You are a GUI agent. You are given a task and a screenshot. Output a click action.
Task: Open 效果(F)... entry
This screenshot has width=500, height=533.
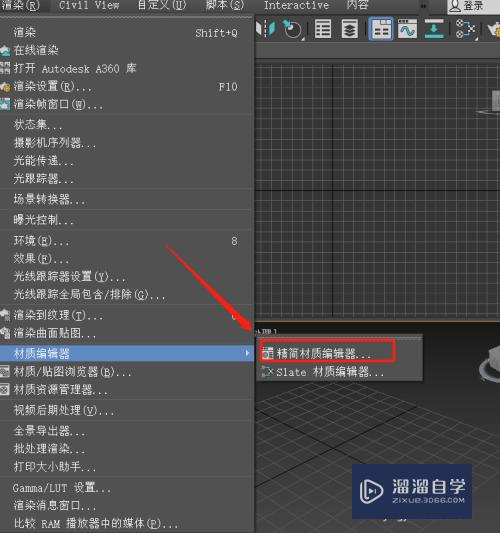pos(126,259)
